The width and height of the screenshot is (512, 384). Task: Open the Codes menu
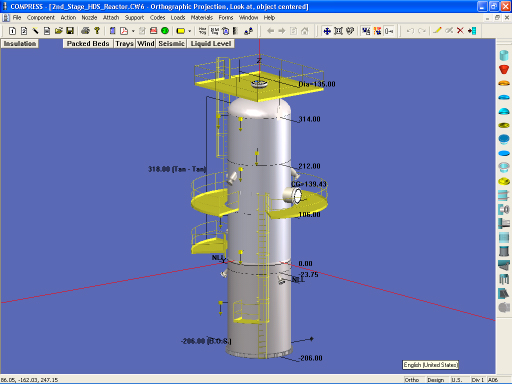(157, 18)
